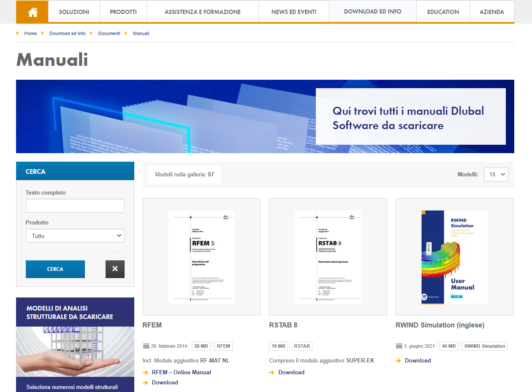Switch to the PRODOTTI menu item

pyautogui.click(x=123, y=12)
